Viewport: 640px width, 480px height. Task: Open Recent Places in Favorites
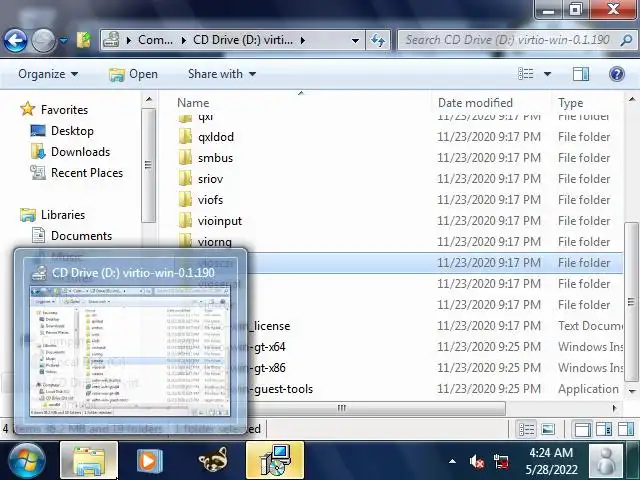coord(87,173)
